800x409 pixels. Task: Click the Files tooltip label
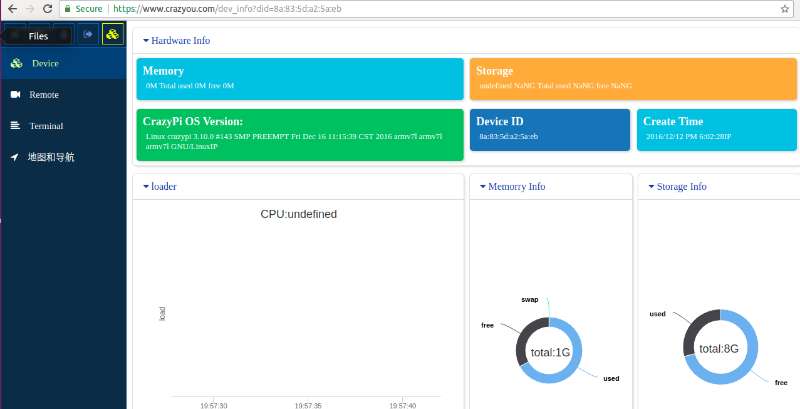(x=38, y=35)
